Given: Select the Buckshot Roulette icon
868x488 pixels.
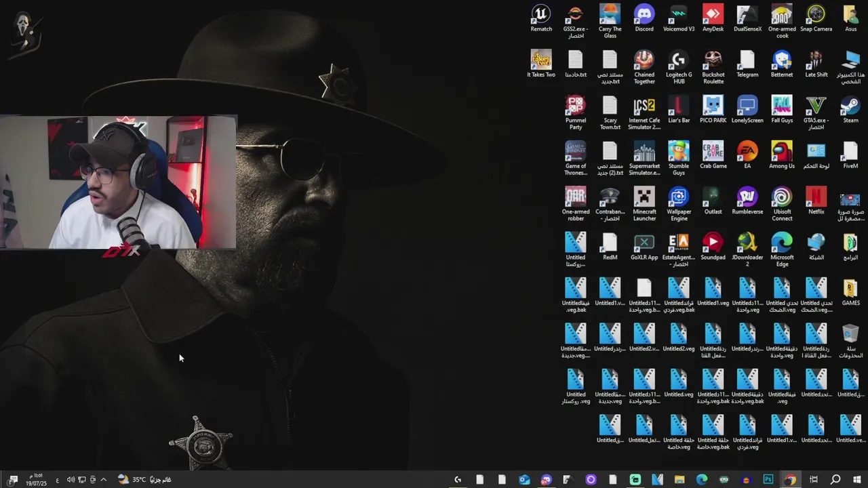Looking at the screenshot, I should click(x=713, y=67).
